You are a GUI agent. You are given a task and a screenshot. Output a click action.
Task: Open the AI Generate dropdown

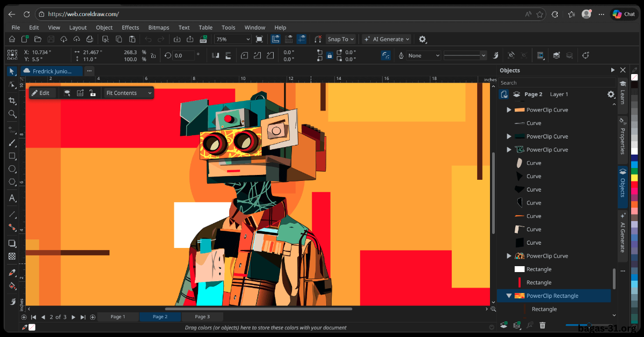tap(386, 39)
